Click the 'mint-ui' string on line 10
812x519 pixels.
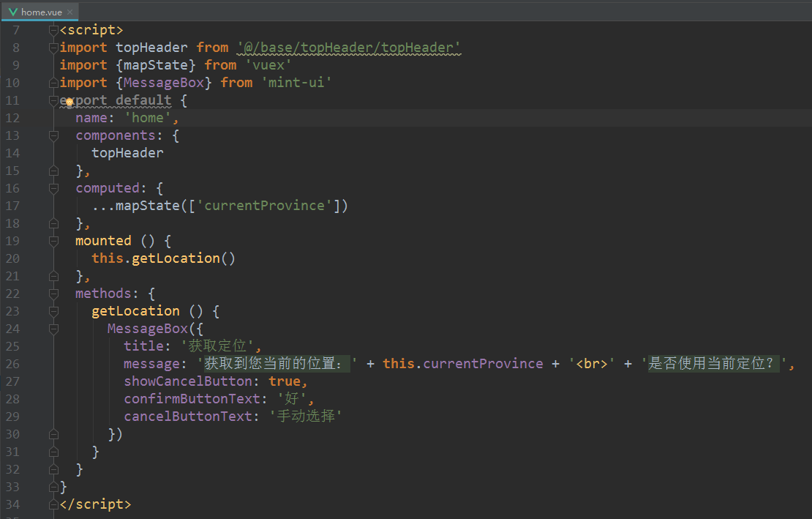[296, 83]
